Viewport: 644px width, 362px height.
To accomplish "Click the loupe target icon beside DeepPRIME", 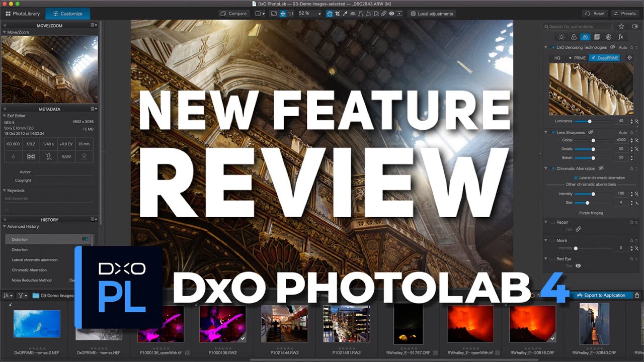I will (x=629, y=58).
